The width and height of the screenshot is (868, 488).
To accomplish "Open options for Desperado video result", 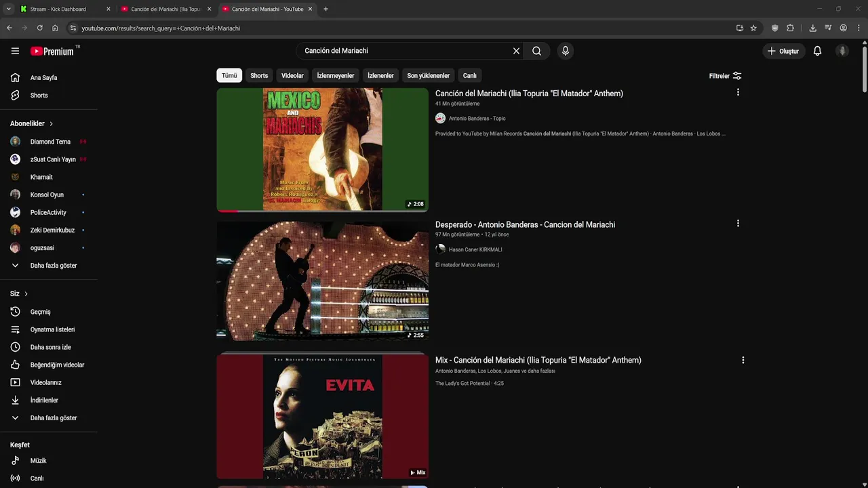I will tap(738, 223).
